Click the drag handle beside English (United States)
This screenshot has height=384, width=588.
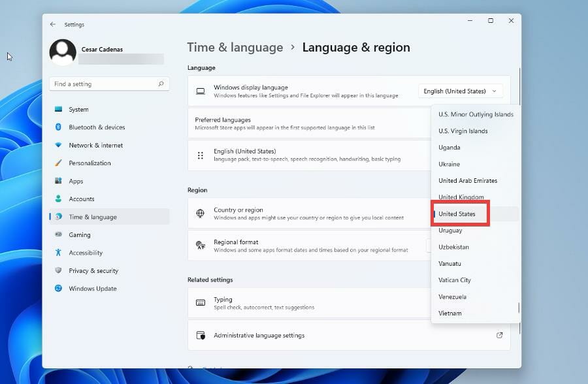[201, 155]
